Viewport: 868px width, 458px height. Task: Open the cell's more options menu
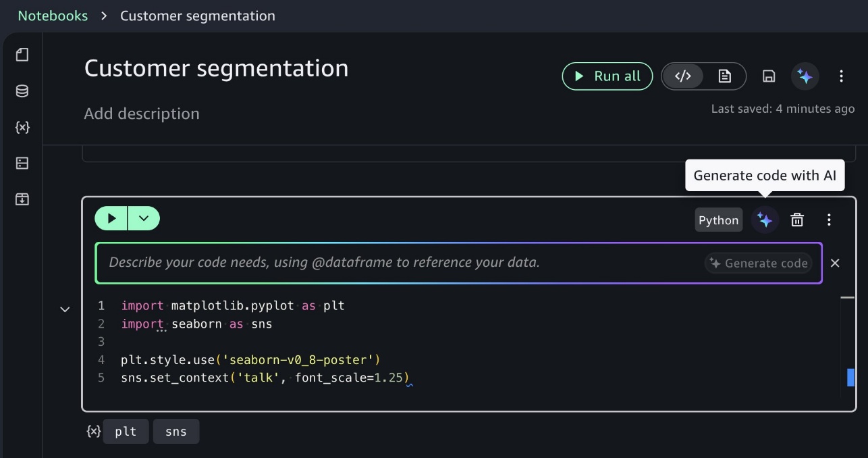tap(830, 220)
